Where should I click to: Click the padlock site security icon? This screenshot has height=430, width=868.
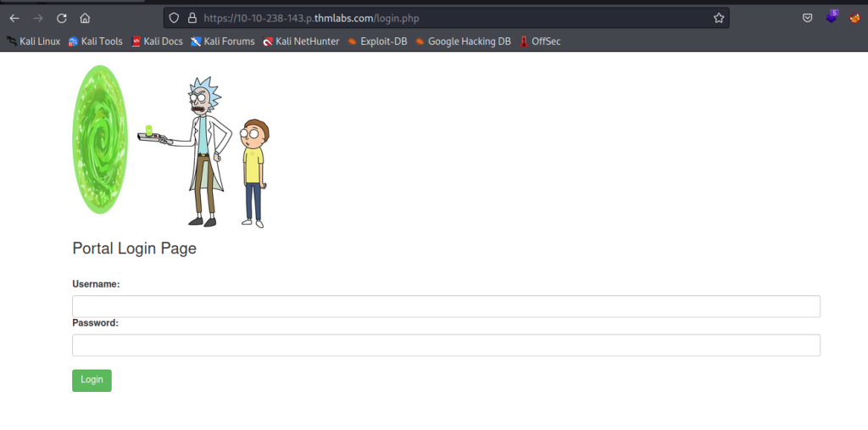coord(192,18)
